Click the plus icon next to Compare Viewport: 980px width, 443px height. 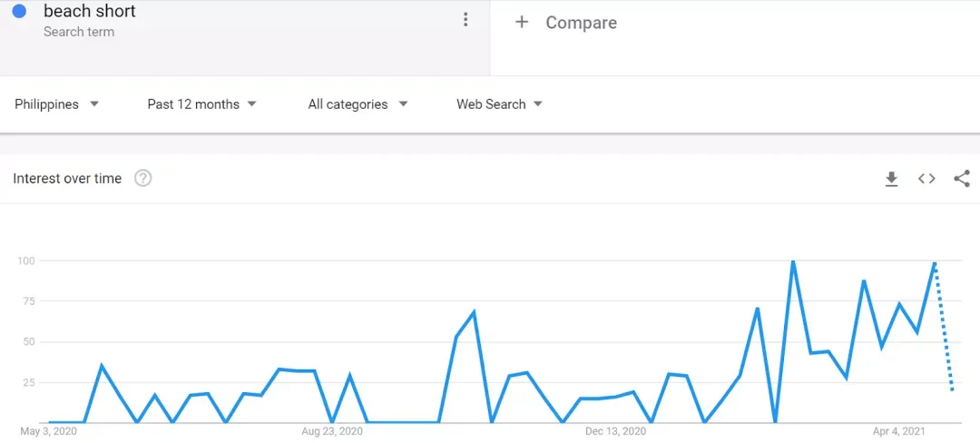[x=521, y=23]
